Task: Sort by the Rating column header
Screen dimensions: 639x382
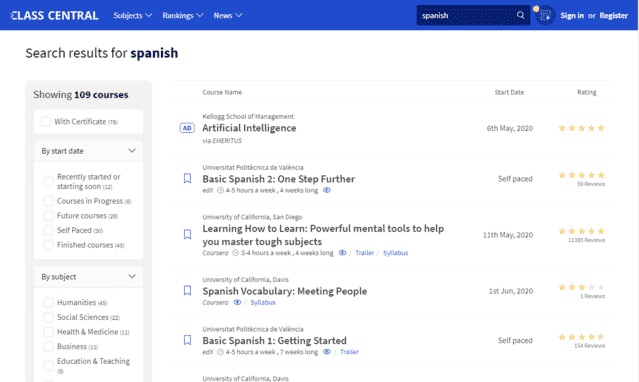Action: (x=586, y=92)
